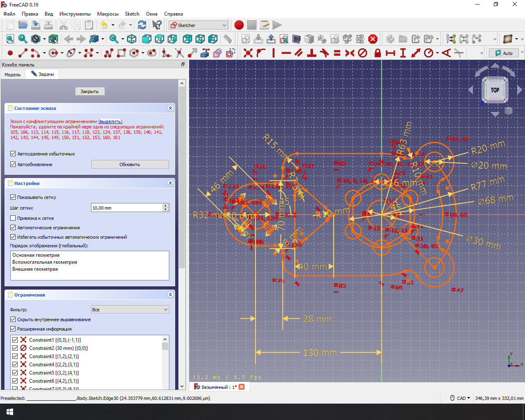Select the Trim edge tool
525x420 pixels.
point(179,53)
